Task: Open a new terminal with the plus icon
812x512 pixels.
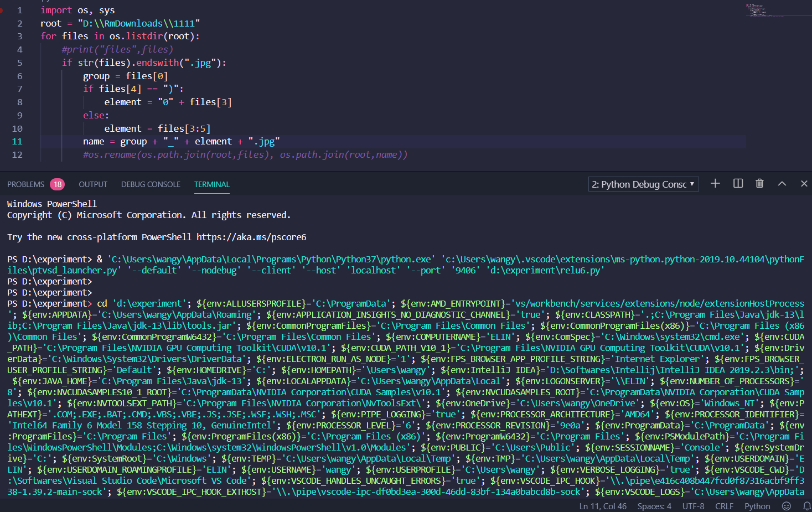Action: (x=715, y=183)
